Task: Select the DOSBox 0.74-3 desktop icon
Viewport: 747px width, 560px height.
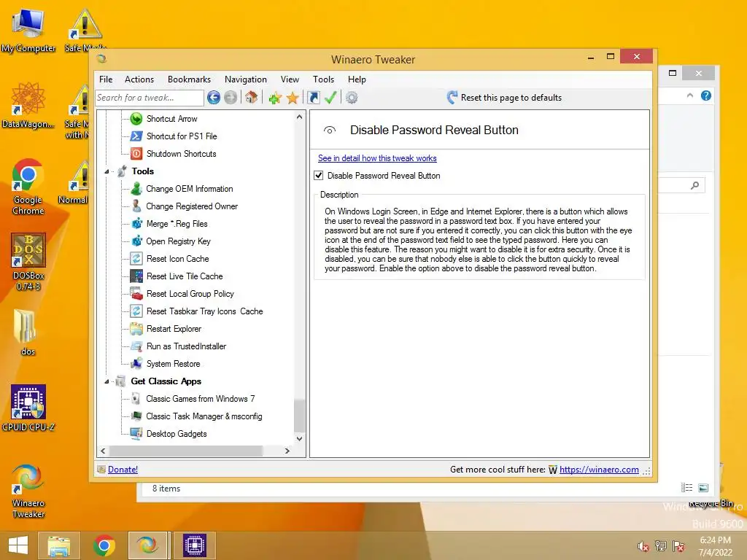Action: point(28,262)
